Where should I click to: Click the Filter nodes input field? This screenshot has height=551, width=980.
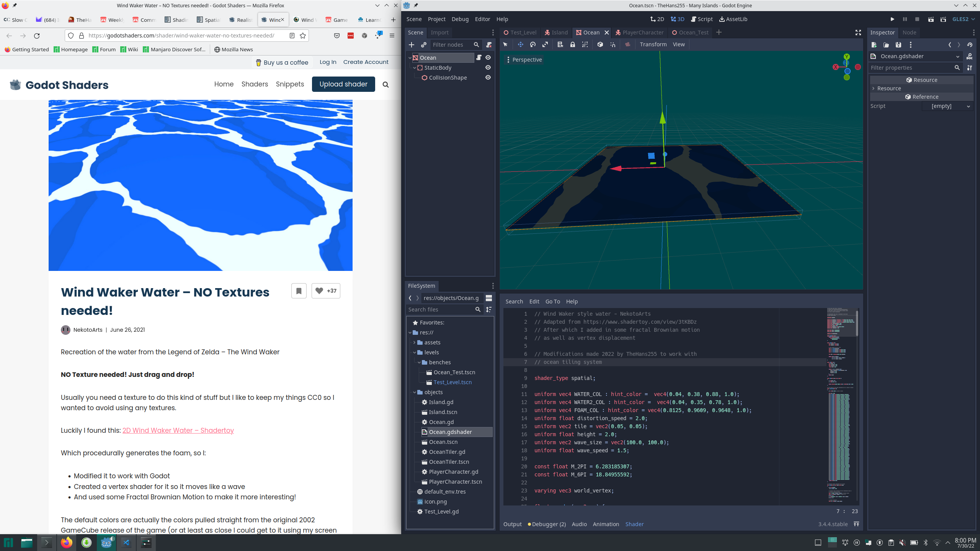(456, 45)
